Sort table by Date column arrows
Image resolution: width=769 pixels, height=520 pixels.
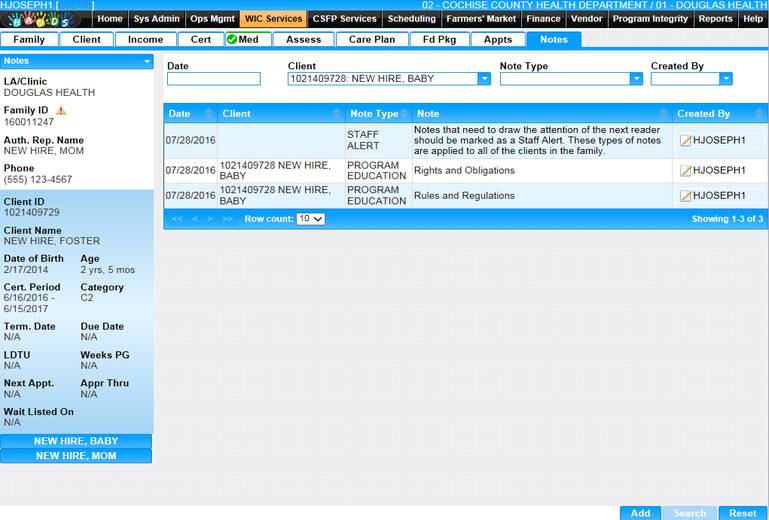[209, 114]
